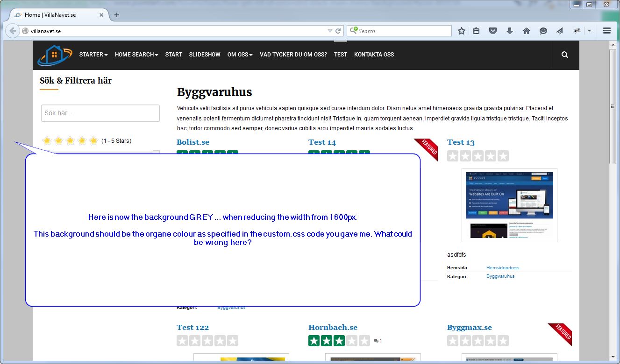620x364 pixels.
Task: Open the downloads arrow icon
Action: coord(510,31)
